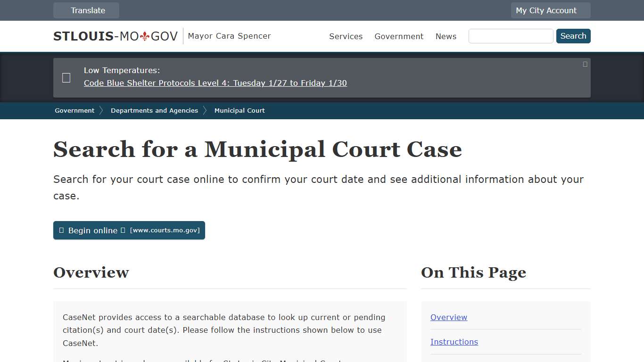Screen dimensions: 644x362
Task: Expand the News dropdown
Action: (446, 36)
